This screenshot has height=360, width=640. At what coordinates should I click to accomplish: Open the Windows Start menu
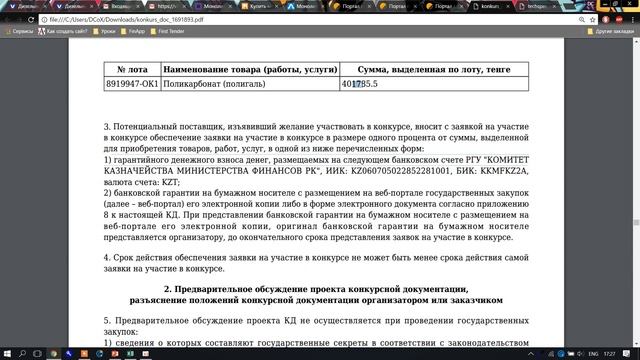[7, 353]
